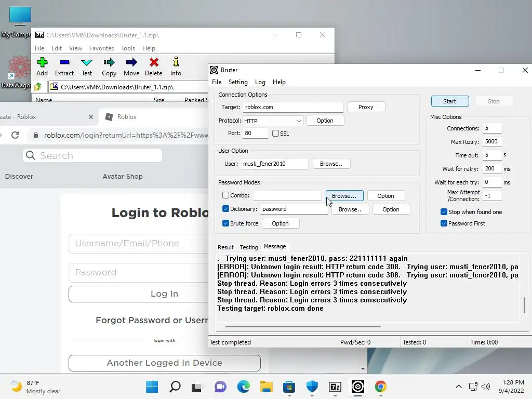Click the Test icon in 7-Zip

pyautogui.click(x=87, y=66)
